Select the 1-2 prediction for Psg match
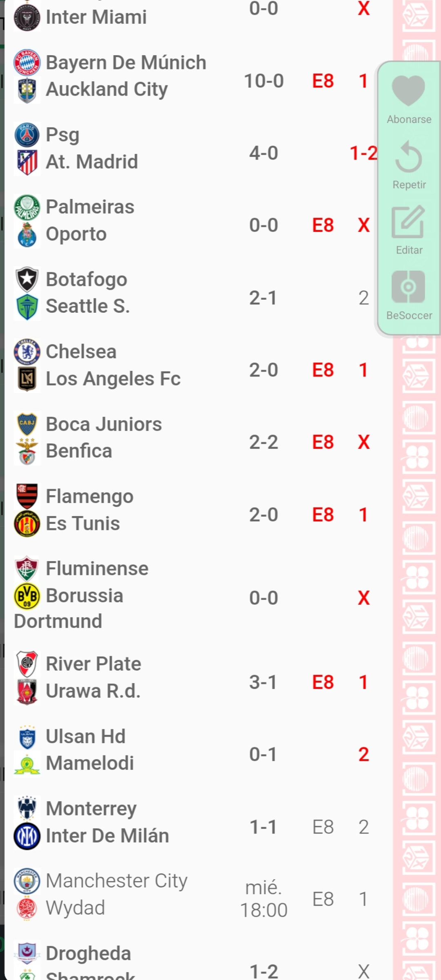Screen dimensions: 441x980 coord(363,153)
